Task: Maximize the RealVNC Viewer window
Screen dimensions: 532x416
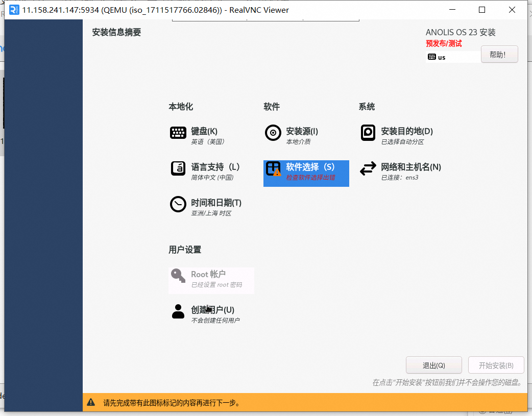Action: pos(482,10)
